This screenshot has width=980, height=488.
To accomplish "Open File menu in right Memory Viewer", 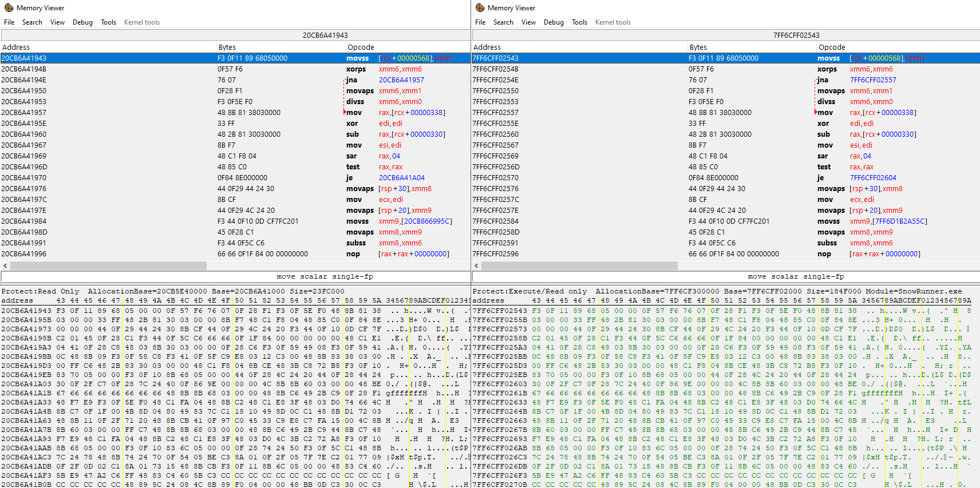I will pos(480,22).
